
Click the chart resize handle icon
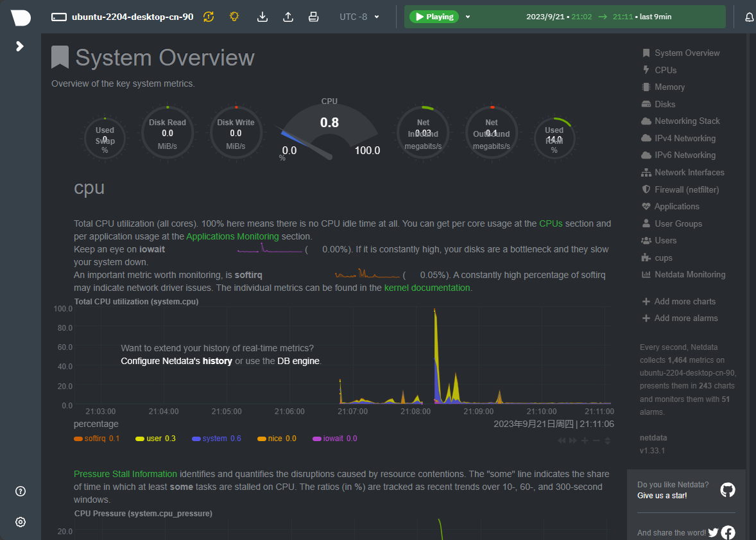(x=608, y=440)
